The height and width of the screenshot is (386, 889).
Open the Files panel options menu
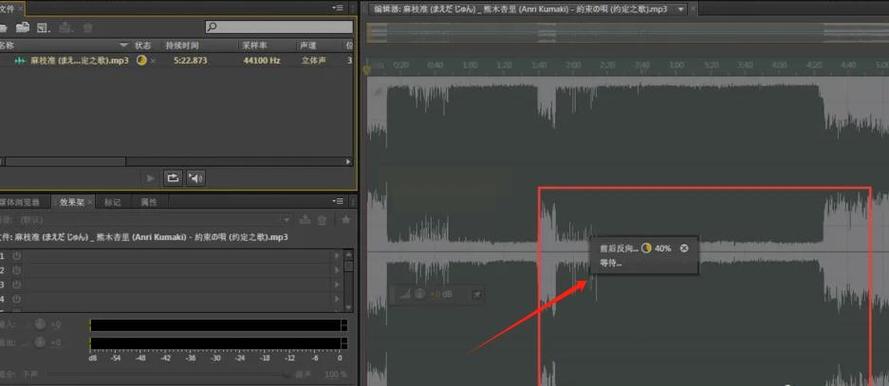[338, 8]
